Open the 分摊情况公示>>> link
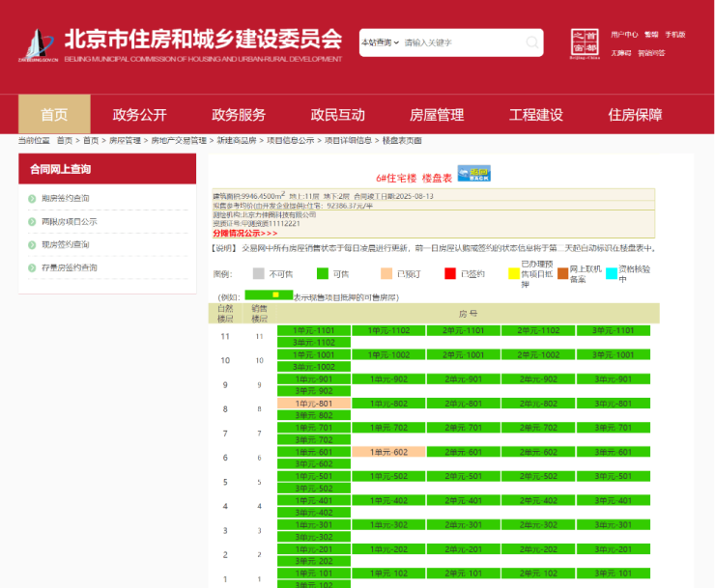The image size is (715, 588). 245,233
